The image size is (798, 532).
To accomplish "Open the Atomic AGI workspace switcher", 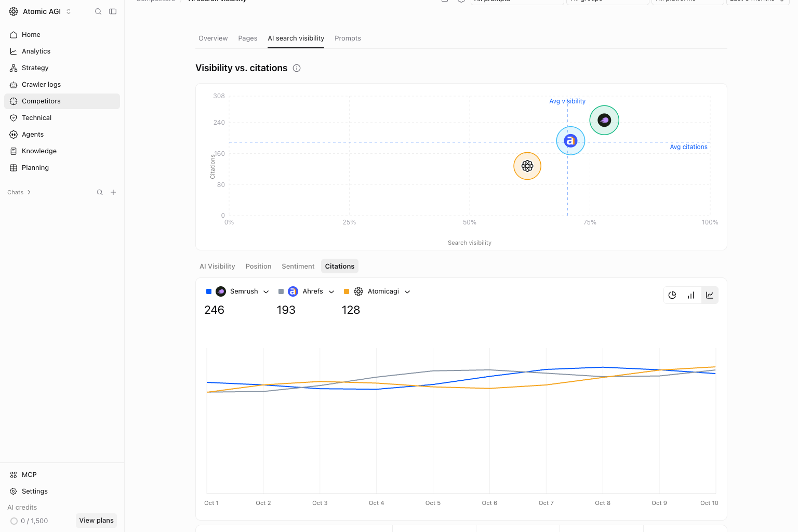I will coord(40,11).
